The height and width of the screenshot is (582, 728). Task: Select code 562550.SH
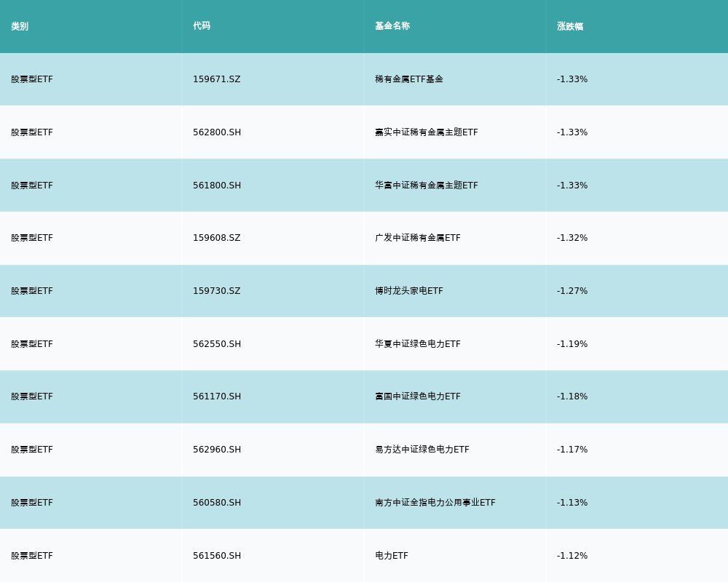217,344
